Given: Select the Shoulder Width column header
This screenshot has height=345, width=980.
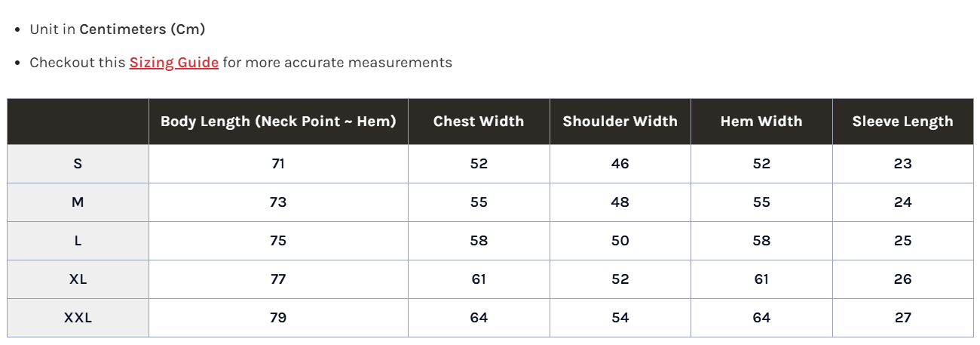Looking at the screenshot, I should (x=620, y=122).
